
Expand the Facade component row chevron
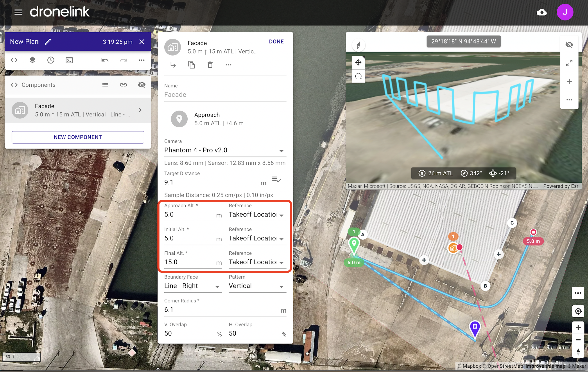(140, 110)
